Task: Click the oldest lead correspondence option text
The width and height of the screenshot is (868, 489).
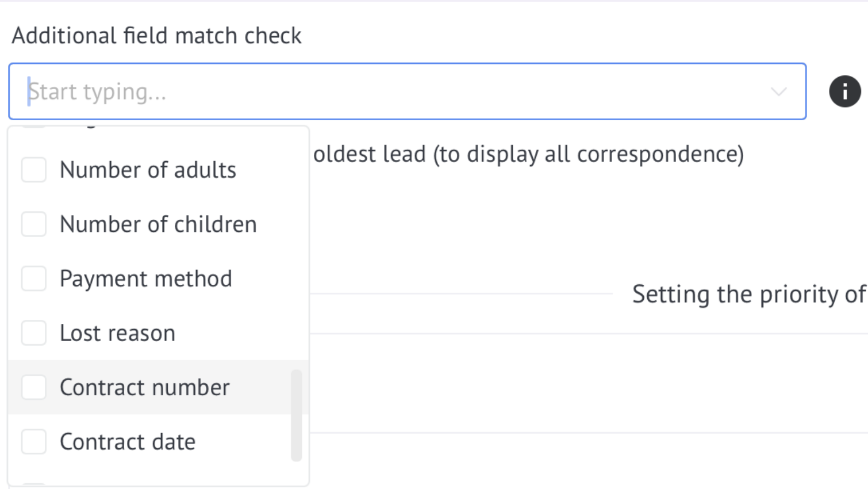Action: (x=528, y=154)
